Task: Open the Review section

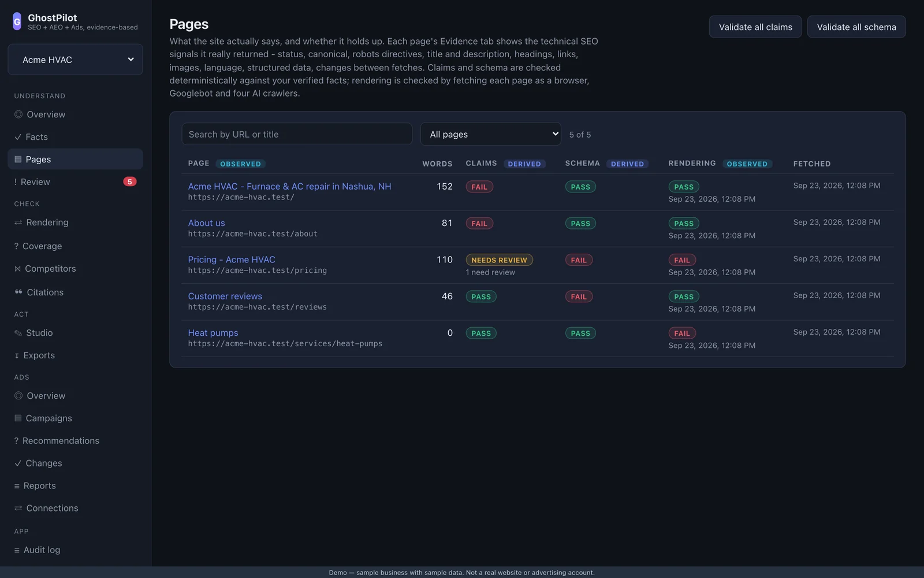Action: click(x=75, y=181)
